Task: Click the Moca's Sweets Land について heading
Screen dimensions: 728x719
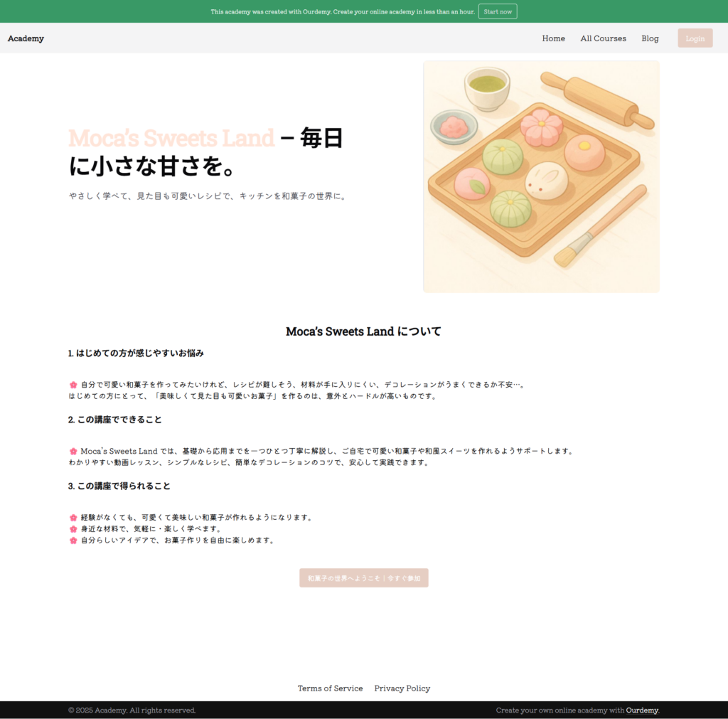Action: 363,331
